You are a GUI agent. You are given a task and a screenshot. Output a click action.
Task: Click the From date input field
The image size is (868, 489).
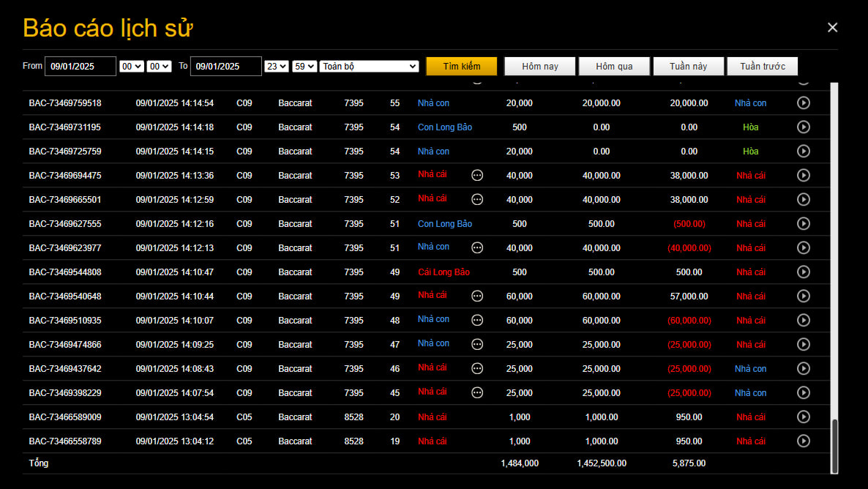(81, 67)
